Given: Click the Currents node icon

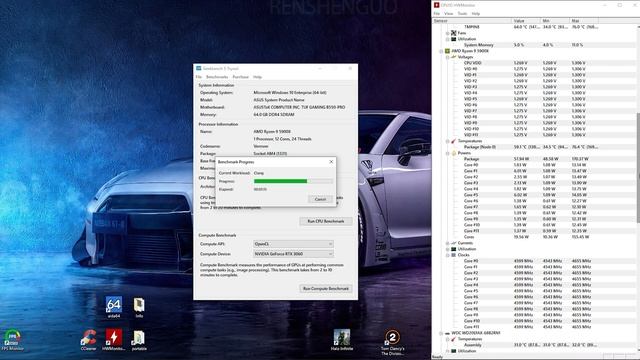Looking at the screenshot, I should (x=453, y=243).
